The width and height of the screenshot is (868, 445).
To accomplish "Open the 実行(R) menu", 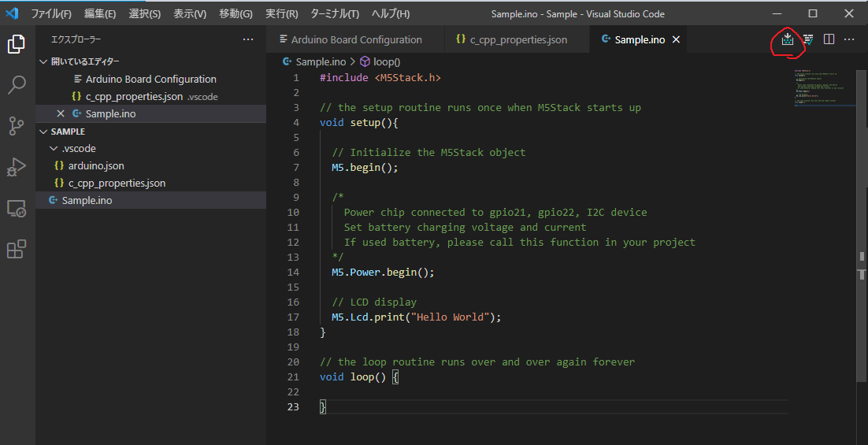I will 282,14.
